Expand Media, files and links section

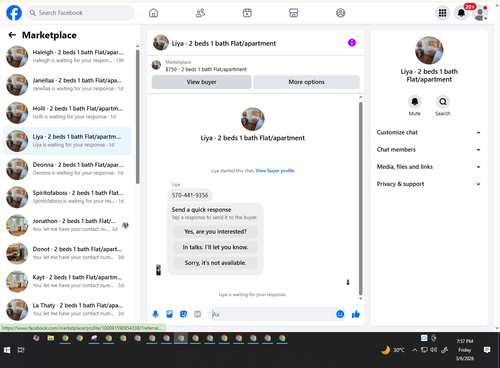click(x=429, y=167)
